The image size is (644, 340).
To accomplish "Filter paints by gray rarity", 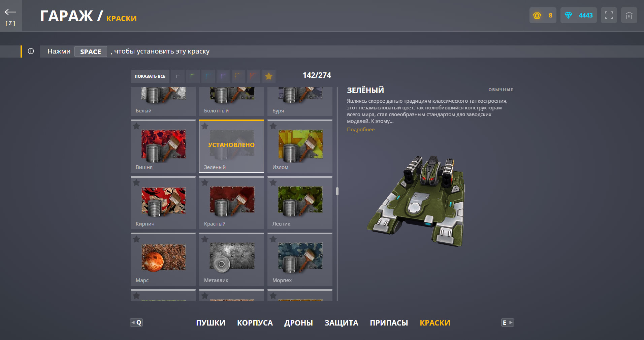I will pyautogui.click(x=178, y=76).
